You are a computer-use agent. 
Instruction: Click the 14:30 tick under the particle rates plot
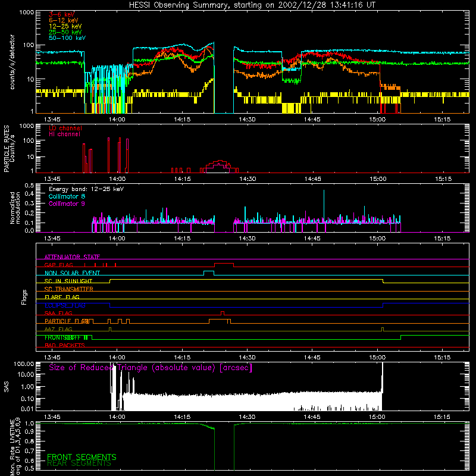coord(248,179)
